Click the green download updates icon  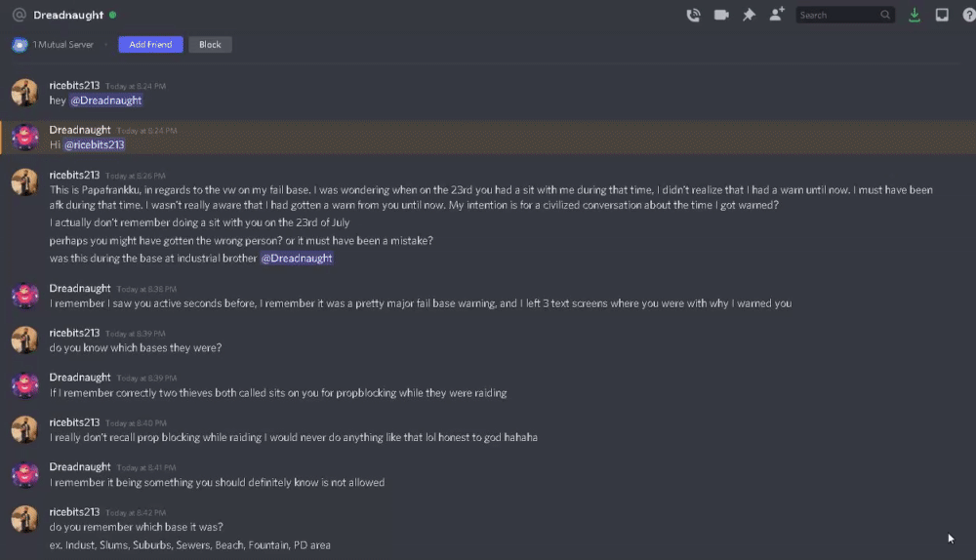coord(915,15)
